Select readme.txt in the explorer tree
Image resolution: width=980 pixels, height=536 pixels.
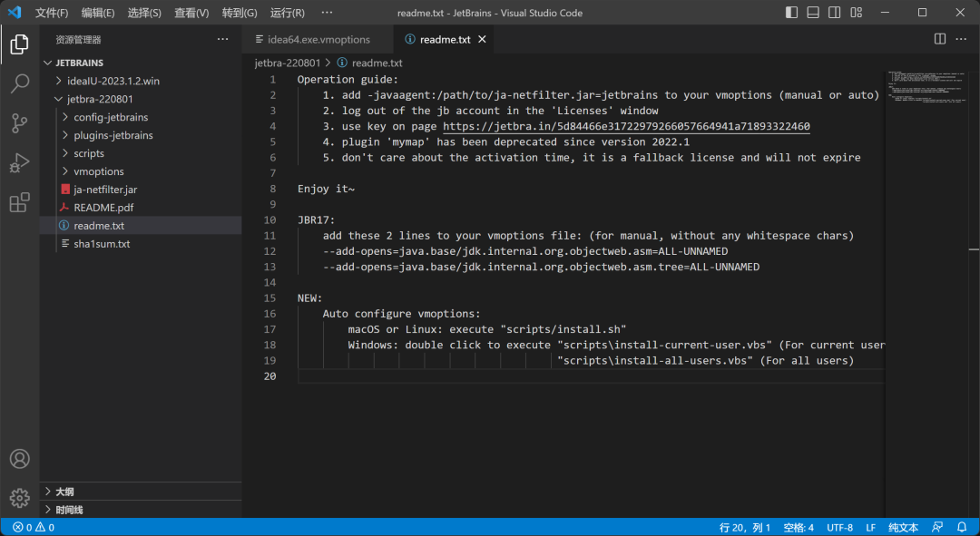[141, 226]
